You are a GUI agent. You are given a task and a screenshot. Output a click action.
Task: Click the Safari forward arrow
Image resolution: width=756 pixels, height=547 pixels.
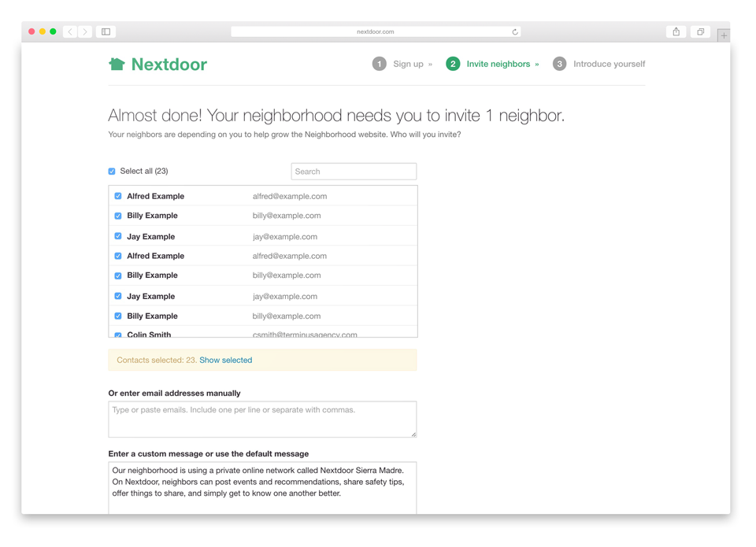point(85,31)
